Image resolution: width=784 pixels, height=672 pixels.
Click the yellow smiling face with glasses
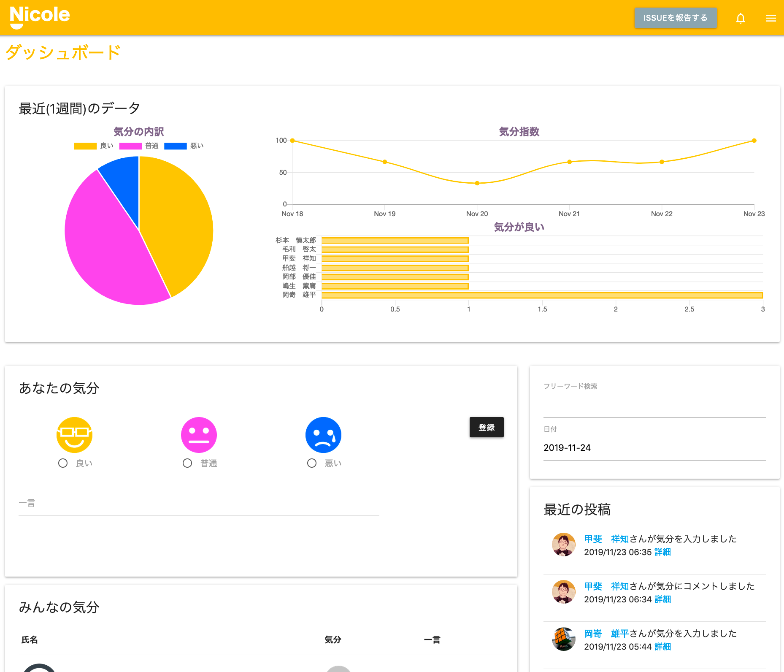pos(75,435)
